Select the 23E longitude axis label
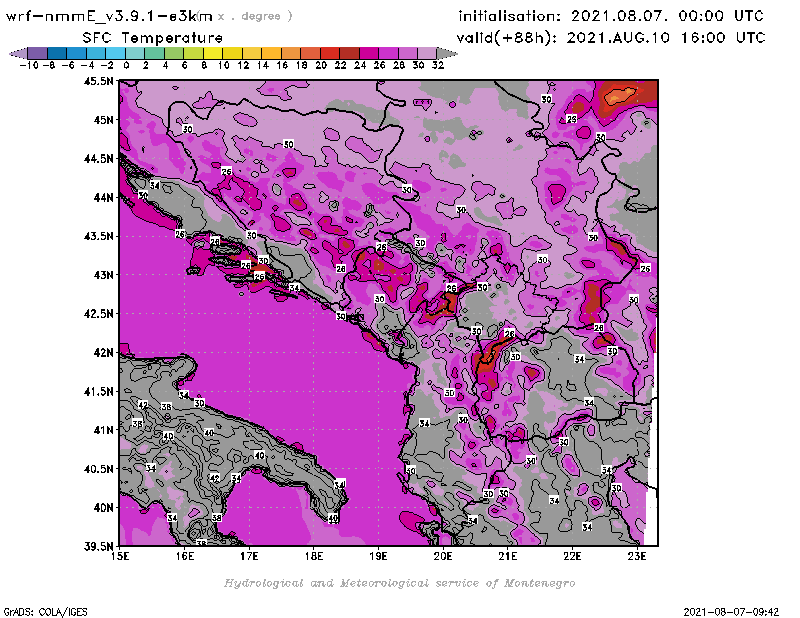The image size is (800, 618). (636, 556)
